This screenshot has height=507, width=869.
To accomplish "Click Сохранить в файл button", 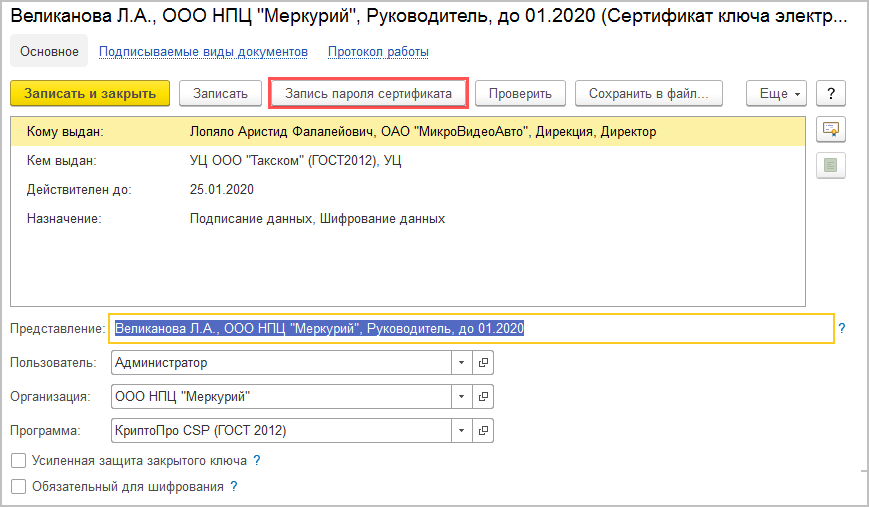I will pos(649,94).
